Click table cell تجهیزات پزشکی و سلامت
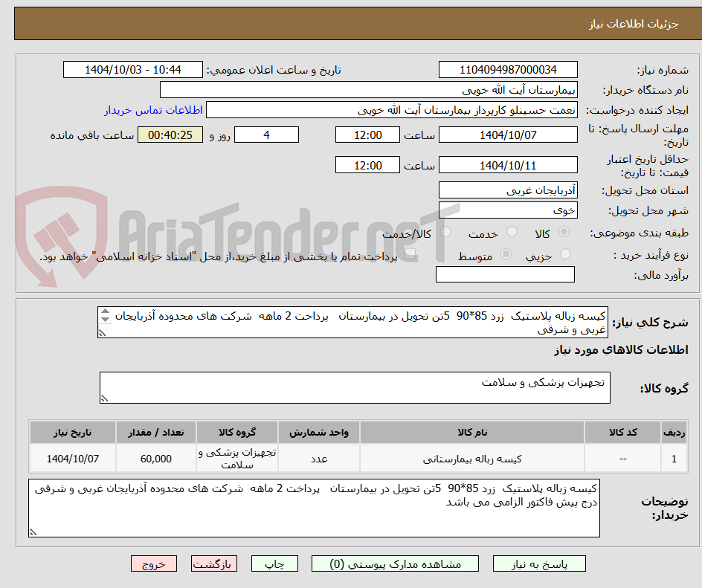The height and width of the screenshot is (588, 702). click(237, 459)
